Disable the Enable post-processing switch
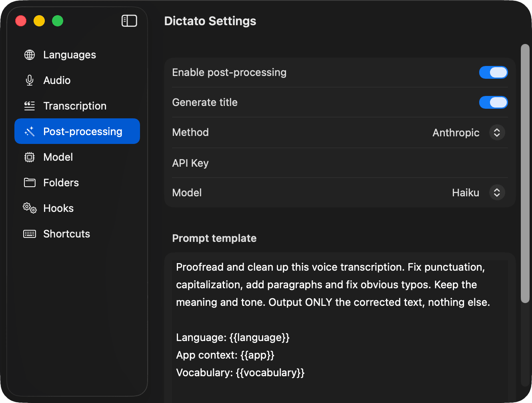Viewport: 532px width, 403px height. pos(493,72)
